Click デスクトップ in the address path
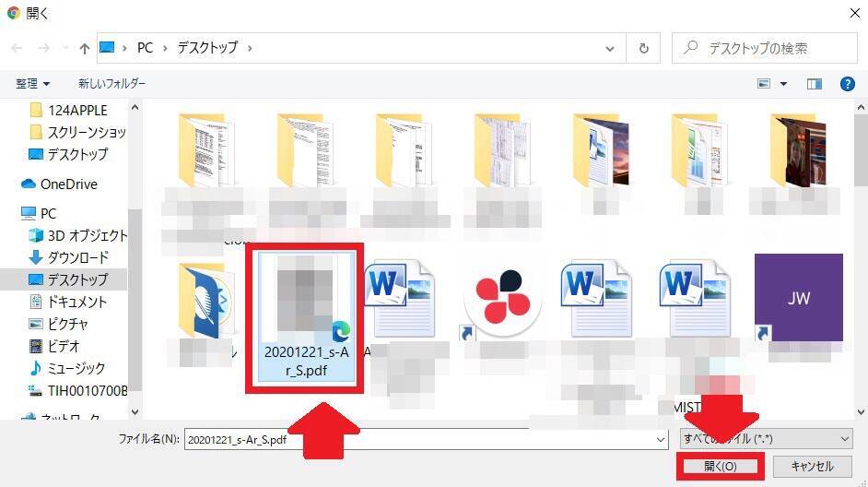The height and width of the screenshot is (487, 868). (x=207, y=48)
